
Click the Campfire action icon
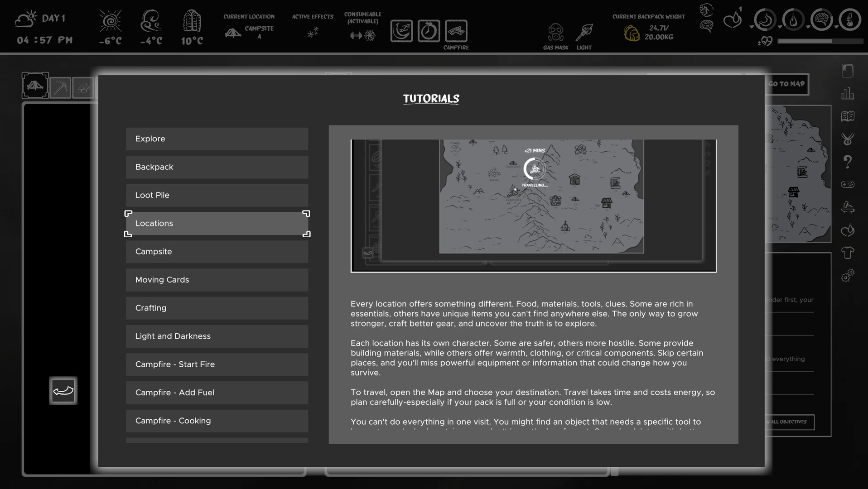456,31
